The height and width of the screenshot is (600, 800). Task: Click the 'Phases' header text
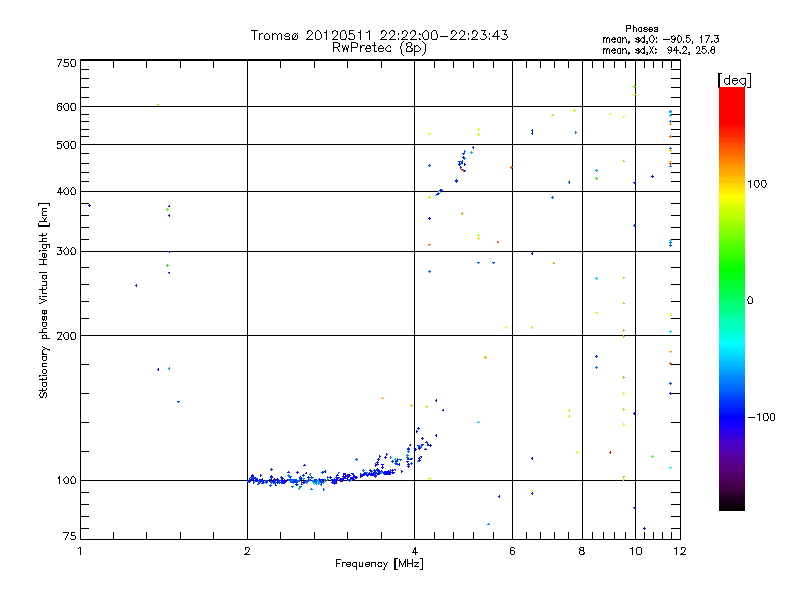[641, 29]
